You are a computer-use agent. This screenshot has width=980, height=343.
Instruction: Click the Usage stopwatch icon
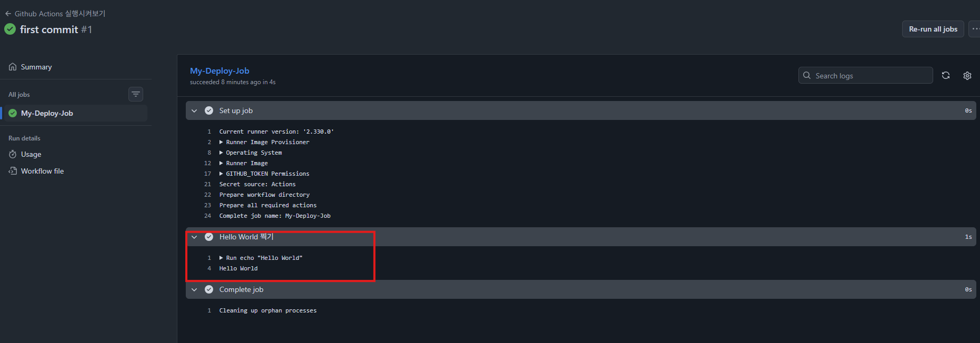point(13,154)
